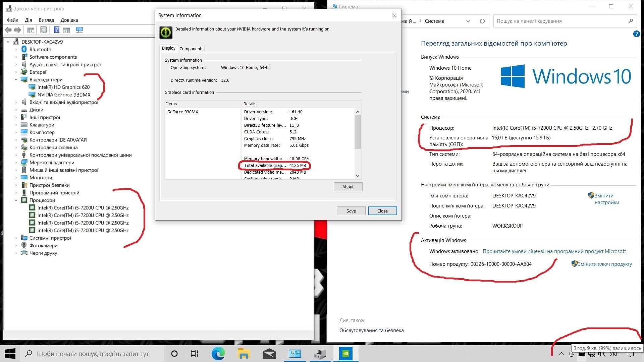Click the details list scrollbar down arrow
Image resolution: width=644 pixels, height=362 pixels.
(358, 176)
